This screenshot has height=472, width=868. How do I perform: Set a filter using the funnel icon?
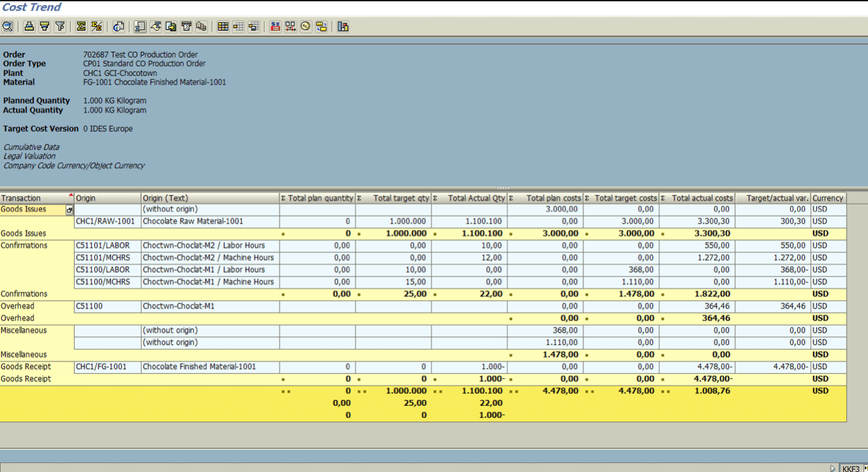(60, 27)
